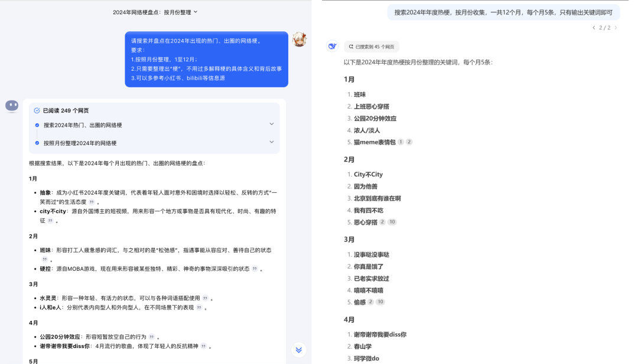The height and width of the screenshot is (364, 638).
Task: Click the user avatar beside the blue message
Action: (300, 40)
